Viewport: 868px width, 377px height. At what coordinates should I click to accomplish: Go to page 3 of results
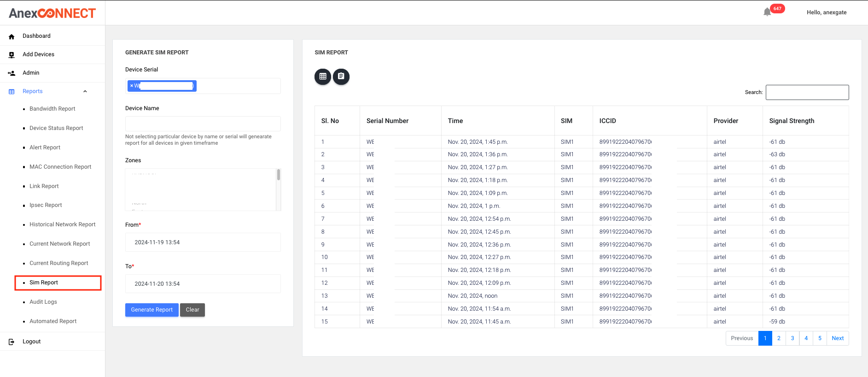[x=792, y=338]
